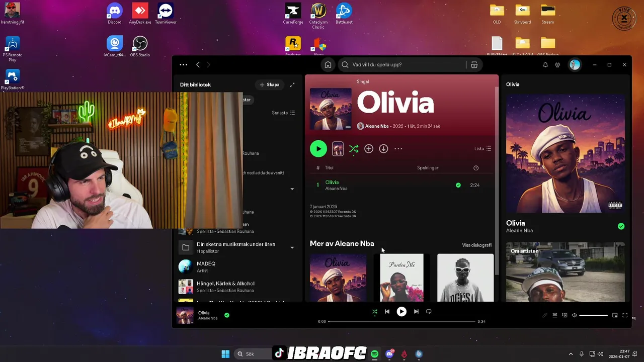The image size is (644, 362).
Task: Open the miniplayer
Action: click(615, 315)
